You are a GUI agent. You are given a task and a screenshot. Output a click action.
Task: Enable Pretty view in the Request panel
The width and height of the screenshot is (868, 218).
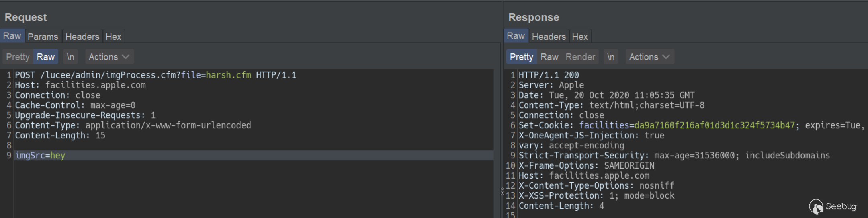click(18, 57)
